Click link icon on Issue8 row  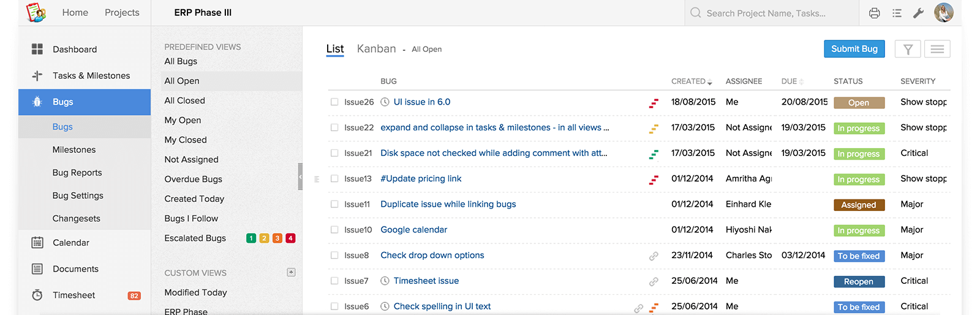pos(654,256)
